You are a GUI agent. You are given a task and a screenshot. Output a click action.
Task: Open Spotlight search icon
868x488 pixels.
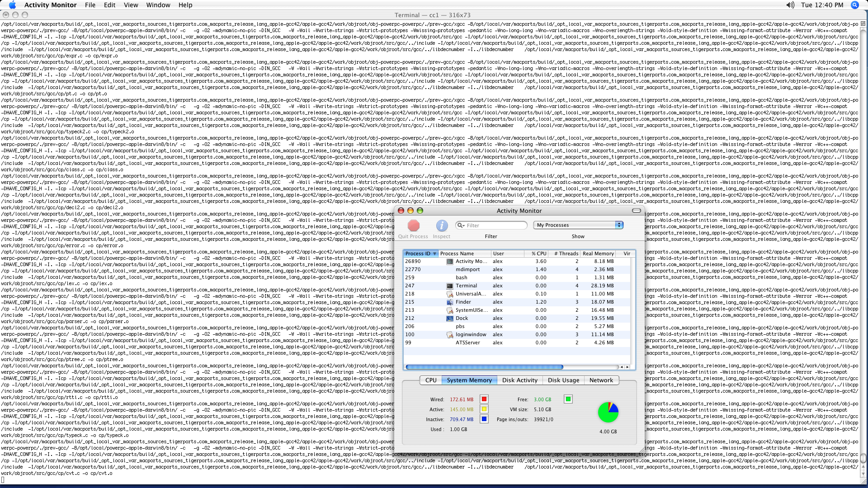point(855,5)
